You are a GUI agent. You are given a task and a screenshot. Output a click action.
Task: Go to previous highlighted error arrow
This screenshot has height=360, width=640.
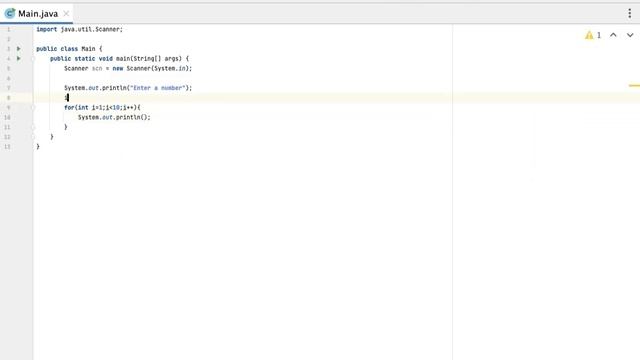coord(613,35)
